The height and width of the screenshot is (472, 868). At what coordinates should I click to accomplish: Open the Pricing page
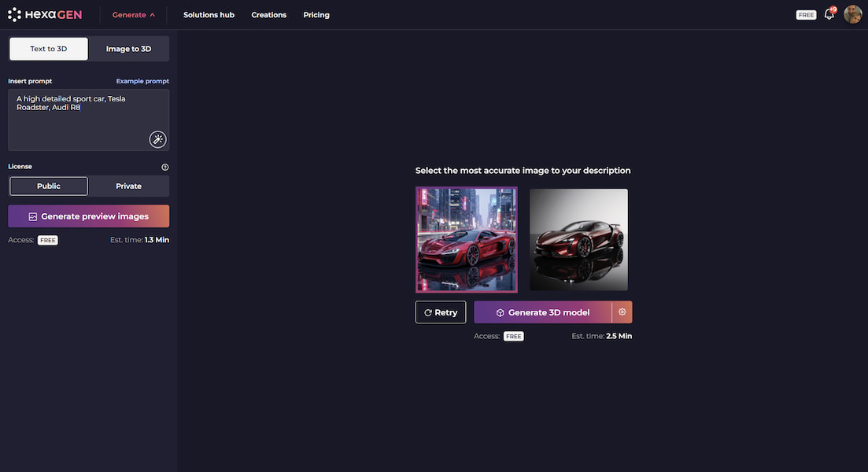[x=316, y=15]
